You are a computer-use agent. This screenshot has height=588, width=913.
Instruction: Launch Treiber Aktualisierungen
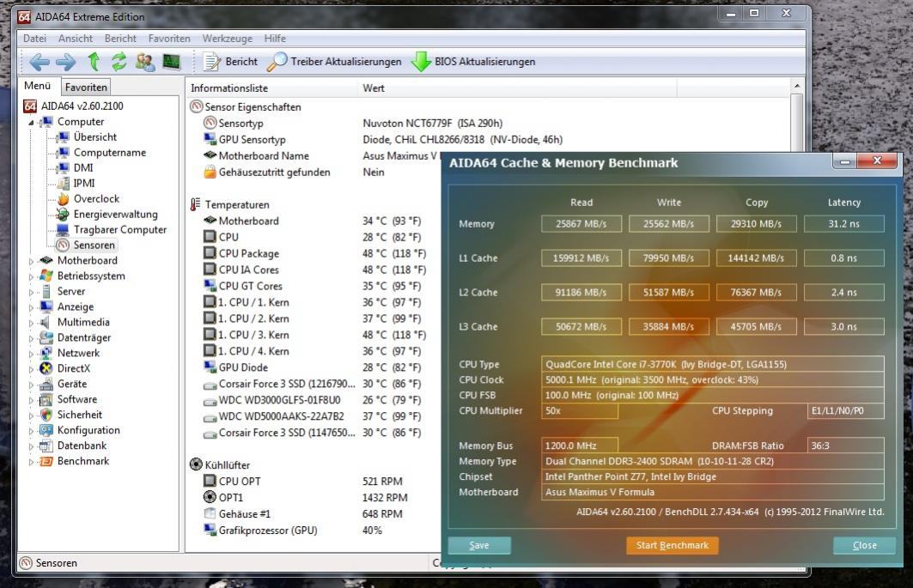(x=334, y=62)
